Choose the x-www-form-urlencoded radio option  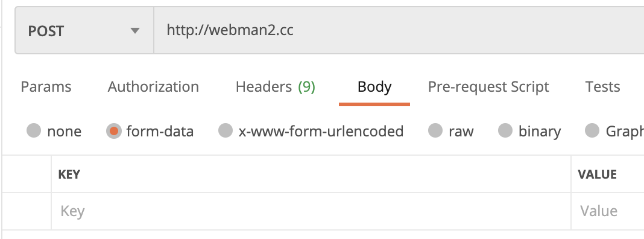coord(226,131)
